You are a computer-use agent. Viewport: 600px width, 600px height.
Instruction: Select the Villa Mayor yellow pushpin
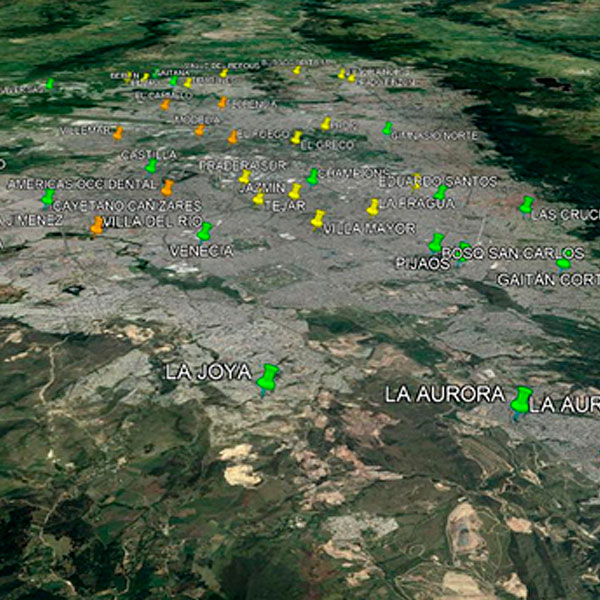point(318,218)
